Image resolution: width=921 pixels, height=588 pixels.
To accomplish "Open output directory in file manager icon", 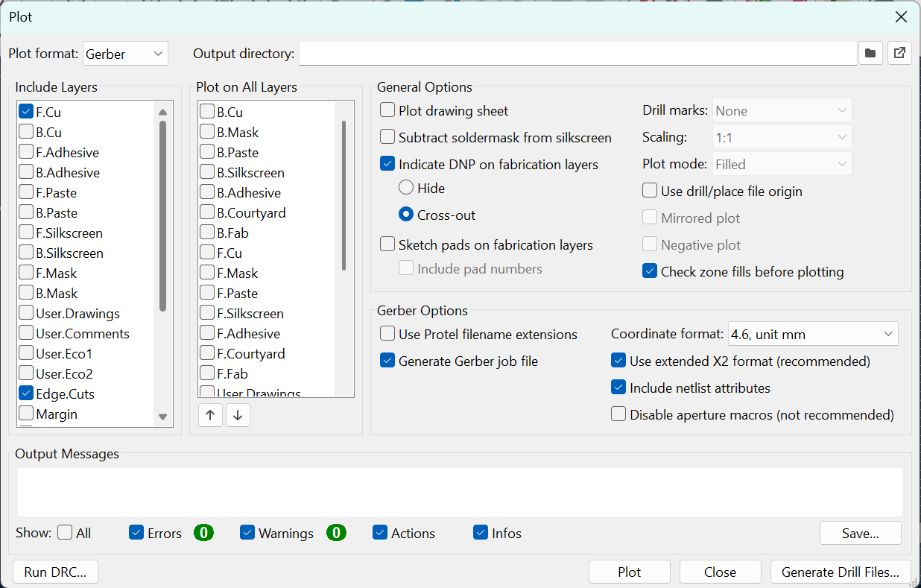I will click(x=899, y=54).
